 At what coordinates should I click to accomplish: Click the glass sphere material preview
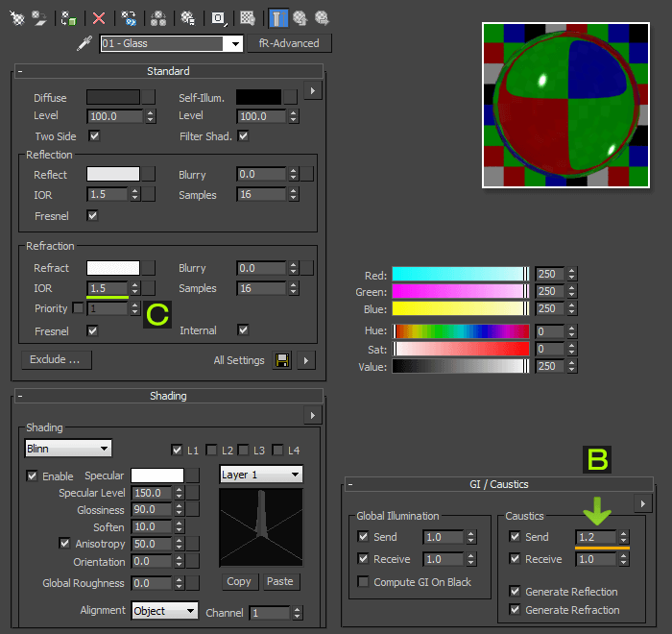(x=565, y=105)
